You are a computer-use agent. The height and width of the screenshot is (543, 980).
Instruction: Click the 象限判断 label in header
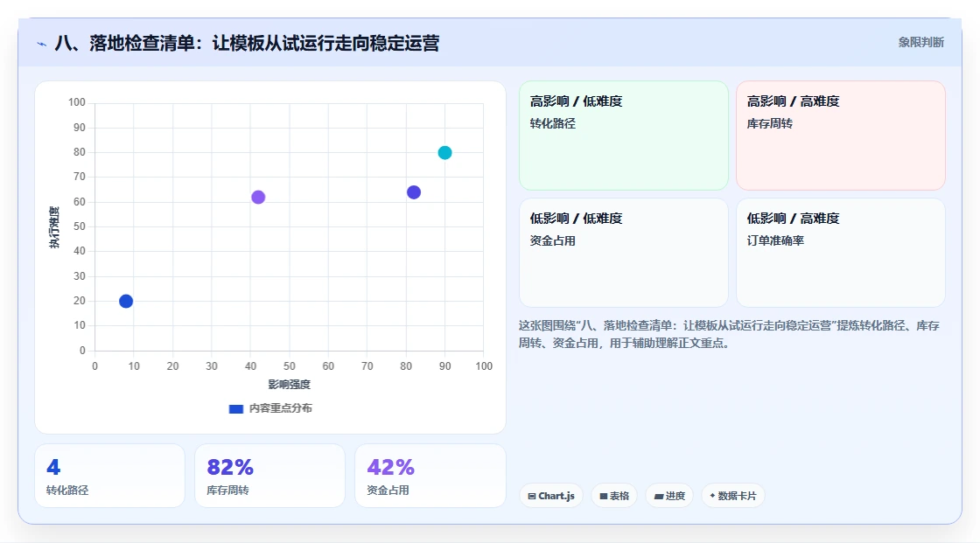tap(920, 43)
